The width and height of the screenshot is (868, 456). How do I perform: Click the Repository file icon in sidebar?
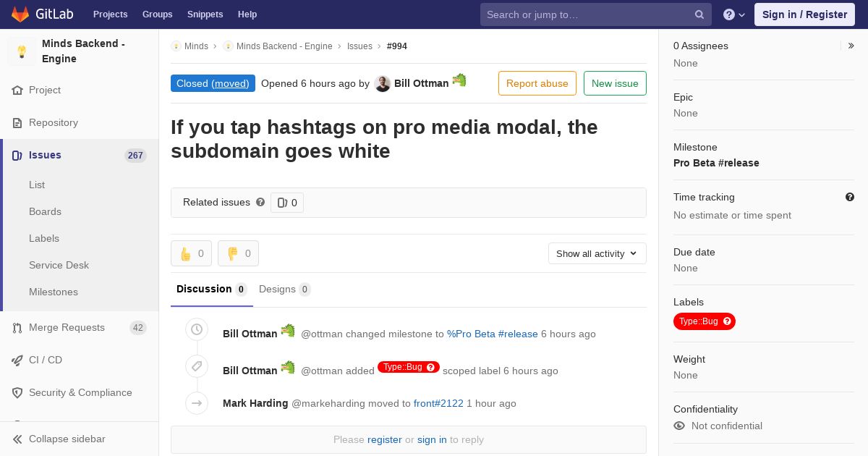pyautogui.click(x=17, y=123)
